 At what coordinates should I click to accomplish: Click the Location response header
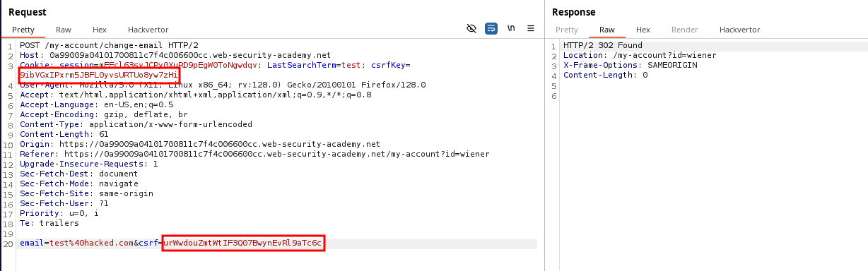click(640, 55)
